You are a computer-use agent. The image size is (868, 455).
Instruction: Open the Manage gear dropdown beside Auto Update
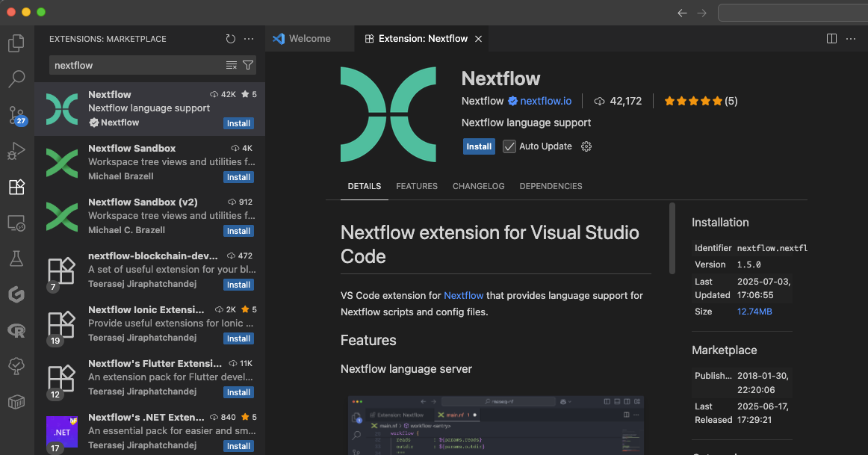[x=586, y=146]
